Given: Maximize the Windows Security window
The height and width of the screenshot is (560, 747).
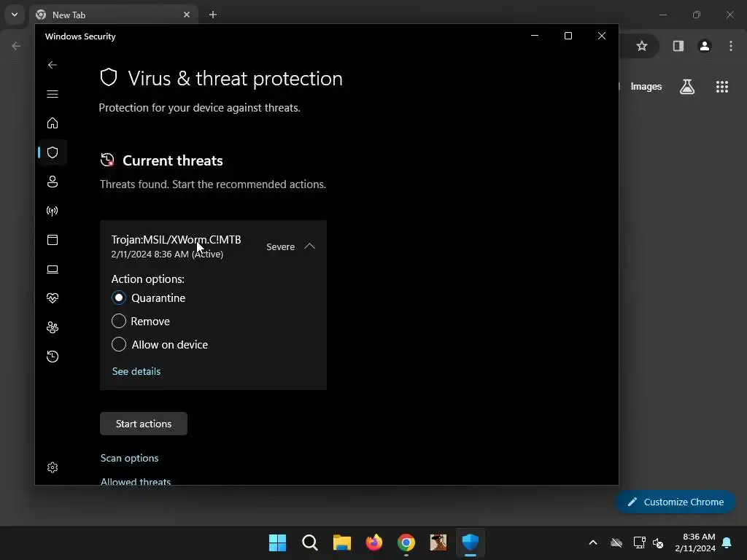Looking at the screenshot, I should pos(568,36).
